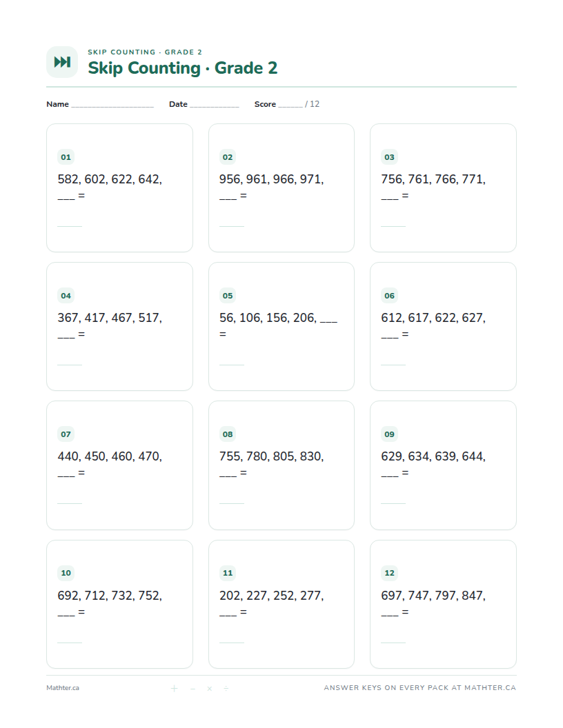Click answer line under problem 09
This screenshot has height=728, width=563.
pyautogui.click(x=393, y=503)
